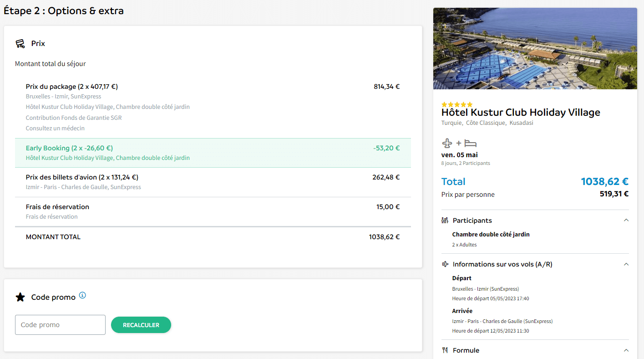Click the 519,31 € per person price
This screenshot has width=644, height=359.
614,194
